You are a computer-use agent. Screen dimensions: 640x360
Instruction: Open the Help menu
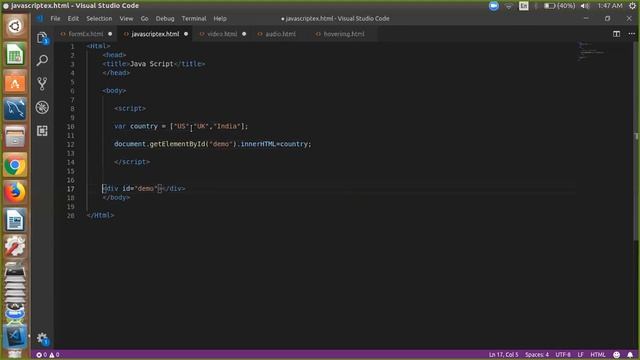pyautogui.click(x=220, y=19)
